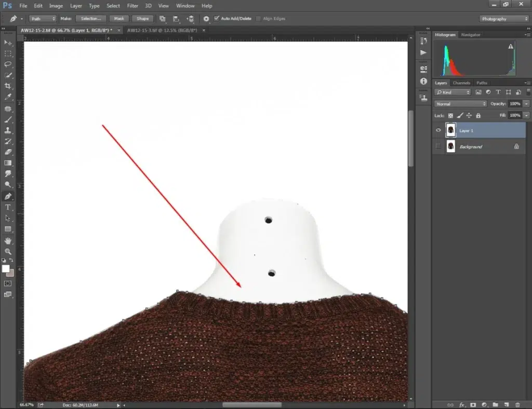Open the Opacity slider dropdown arrow
Screen dimensions: 532x409
(x=526, y=104)
